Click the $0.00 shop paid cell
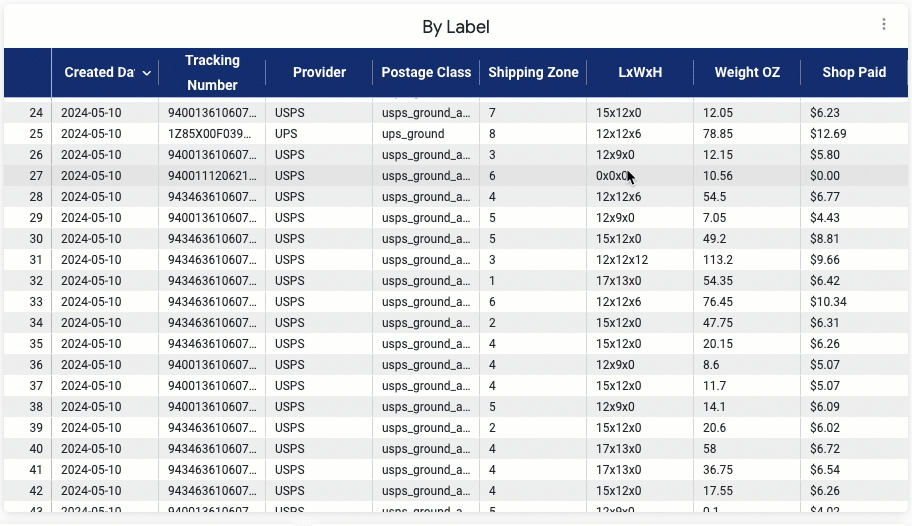This screenshot has width=912, height=526. pos(825,176)
